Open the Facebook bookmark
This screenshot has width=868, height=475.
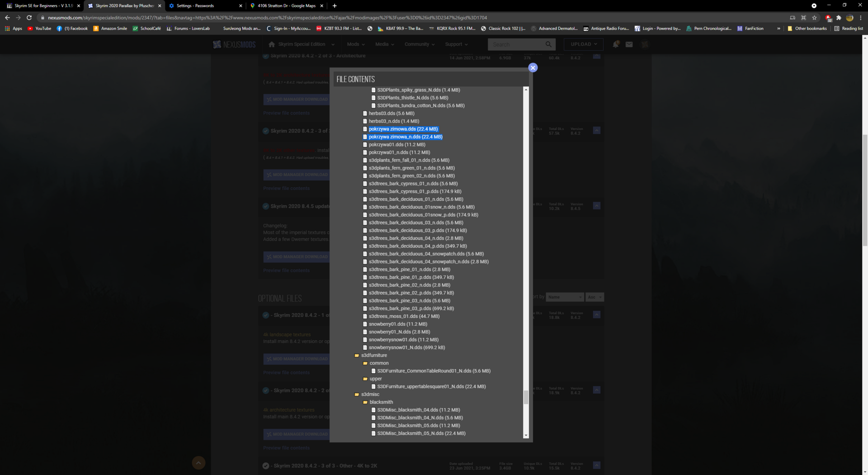(x=72, y=28)
